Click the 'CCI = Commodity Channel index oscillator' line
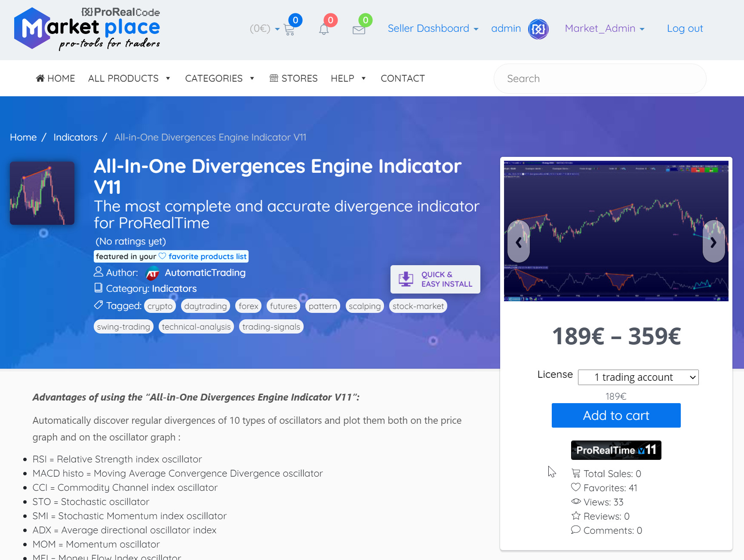 click(x=125, y=487)
